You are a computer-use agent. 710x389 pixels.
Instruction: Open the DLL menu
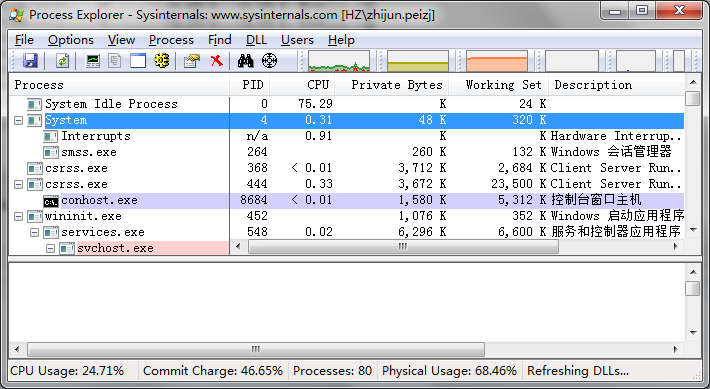pos(256,40)
